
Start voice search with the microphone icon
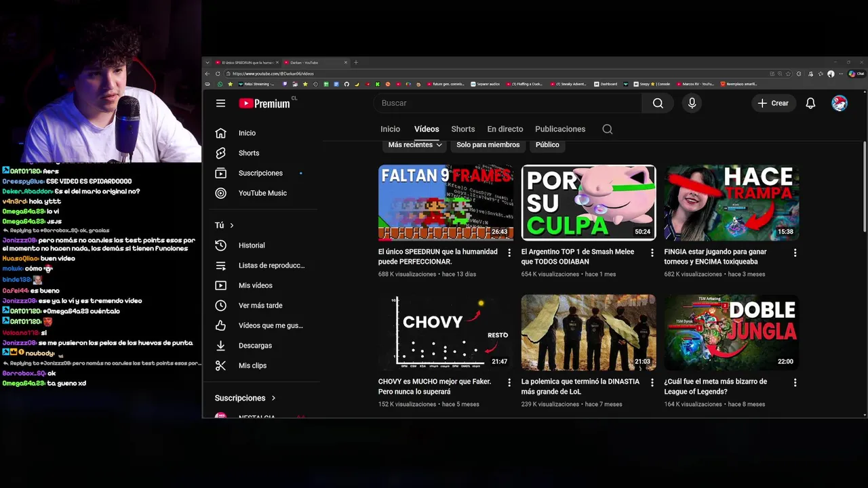point(692,103)
